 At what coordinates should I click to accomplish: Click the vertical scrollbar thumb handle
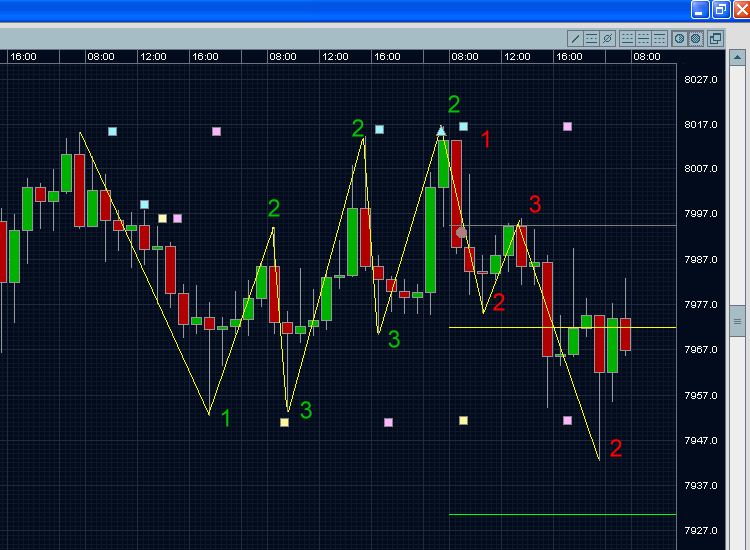point(739,321)
